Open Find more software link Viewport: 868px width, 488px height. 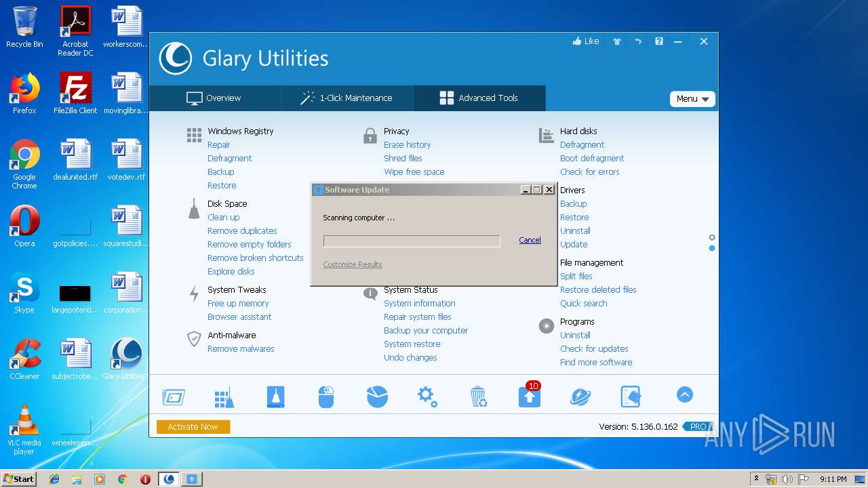click(596, 363)
